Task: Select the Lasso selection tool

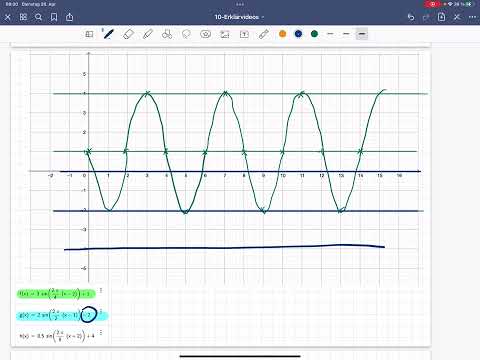Action: click(186, 34)
